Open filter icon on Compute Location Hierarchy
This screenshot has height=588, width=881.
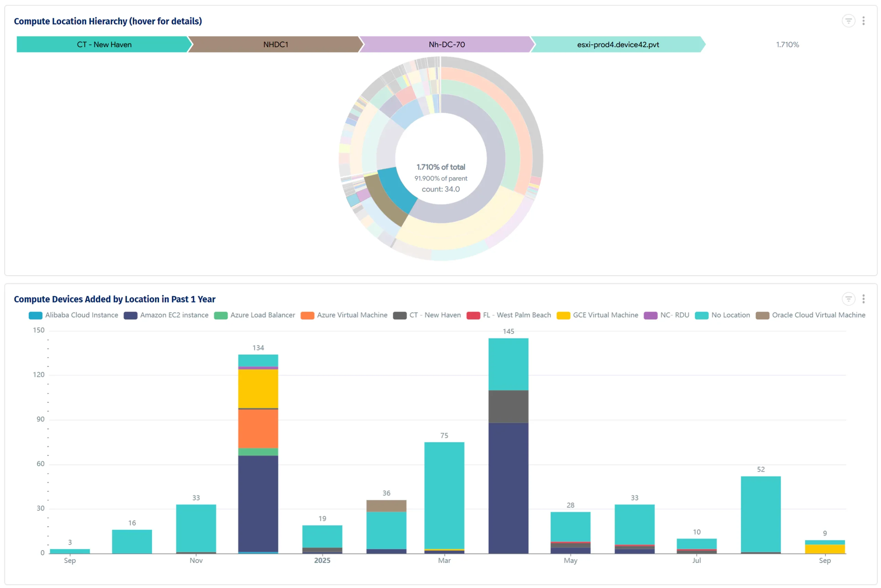[848, 21]
